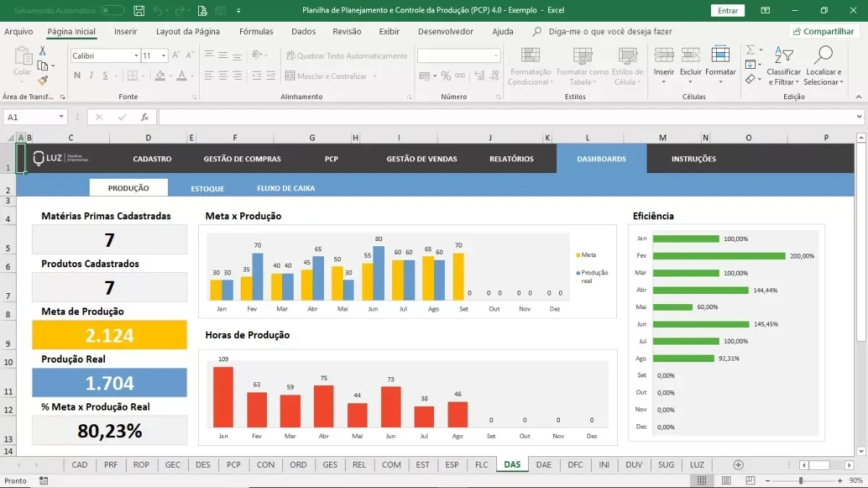Click the insert function fx icon

coord(145,117)
